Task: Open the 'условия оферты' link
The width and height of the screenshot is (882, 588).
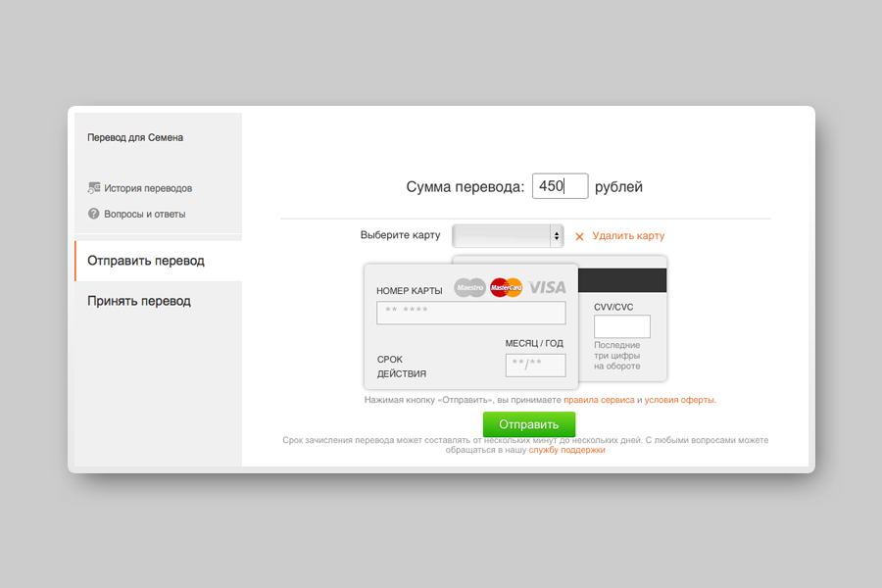Action: (679, 400)
